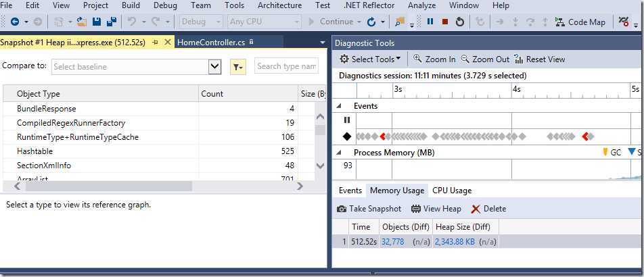The height and width of the screenshot is (277, 644).
Task: Open the Architecture menu
Action: pyautogui.click(x=279, y=5)
